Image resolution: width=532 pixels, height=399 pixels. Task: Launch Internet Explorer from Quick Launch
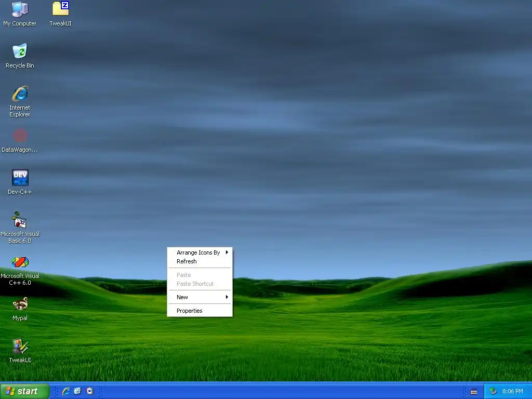pyautogui.click(x=66, y=391)
